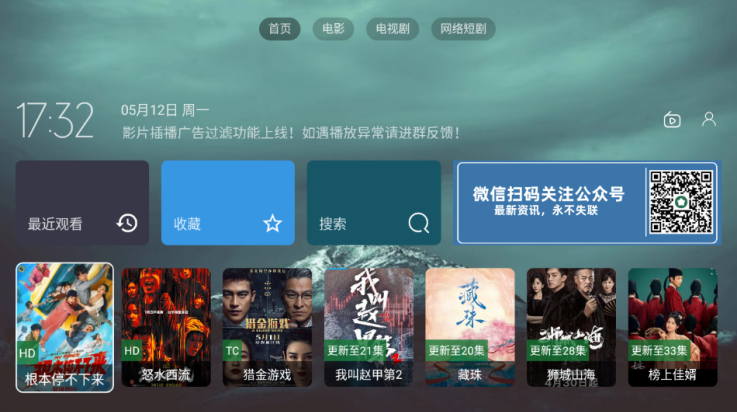Choose the 藏珠 series poster
This screenshot has height=412, width=737.
(x=470, y=327)
